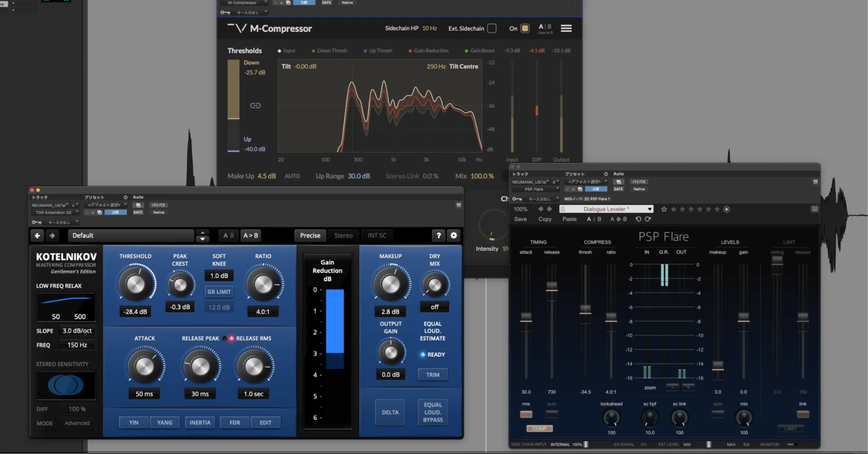Toggle M-Compressor On switch

click(525, 28)
